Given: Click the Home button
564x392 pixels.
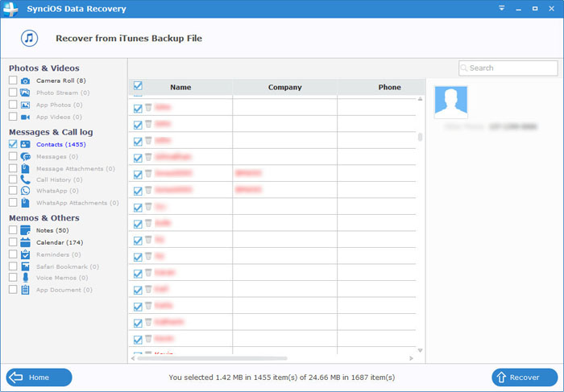Looking at the screenshot, I should tap(39, 378).
